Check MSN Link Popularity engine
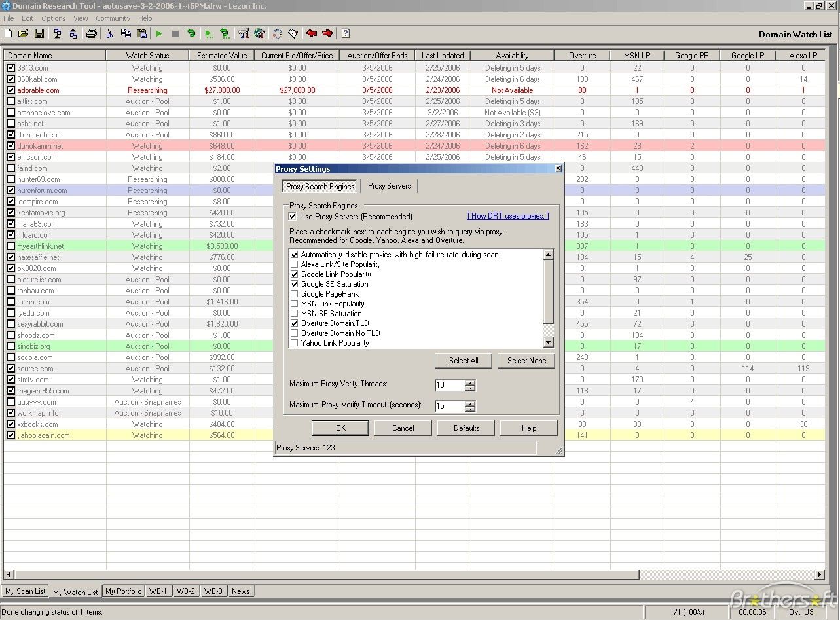Screen dimensions: 840x620 click(295, 304)
